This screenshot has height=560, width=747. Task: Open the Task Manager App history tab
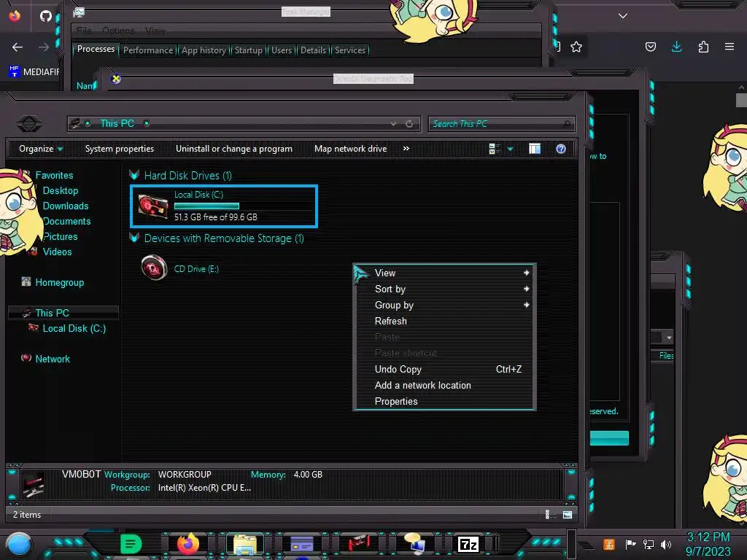pyautogui.click(x=204, y=50)
